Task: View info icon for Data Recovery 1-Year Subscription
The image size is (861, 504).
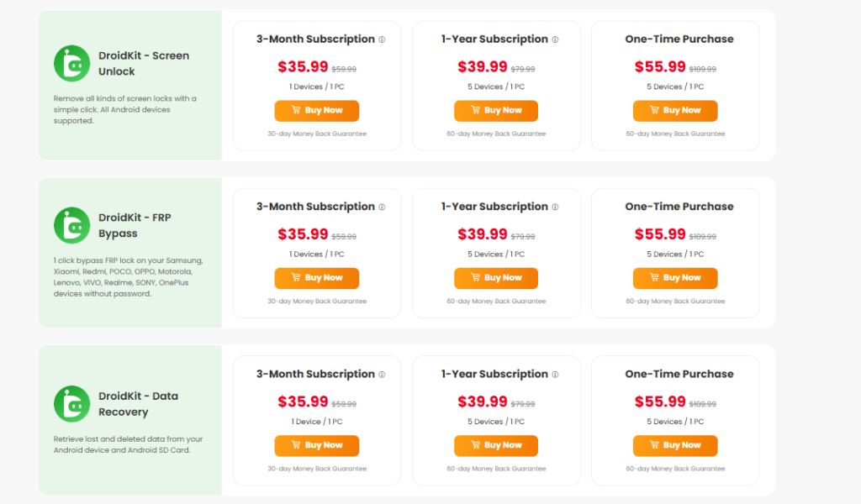Action: point(555,375)
